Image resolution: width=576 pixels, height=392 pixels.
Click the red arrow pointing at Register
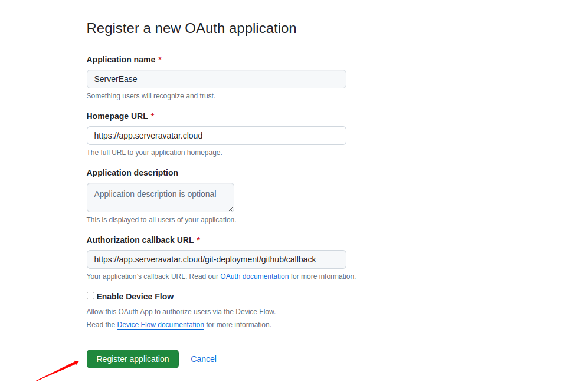pyautogui.click(x=58, y=370)
